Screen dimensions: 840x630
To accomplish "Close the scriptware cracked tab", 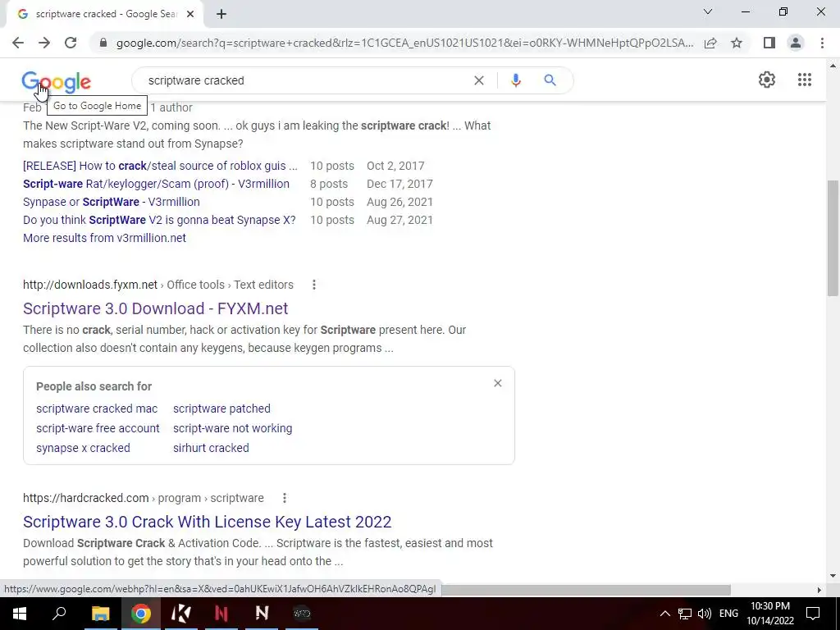I will click(x=190, y=14).
